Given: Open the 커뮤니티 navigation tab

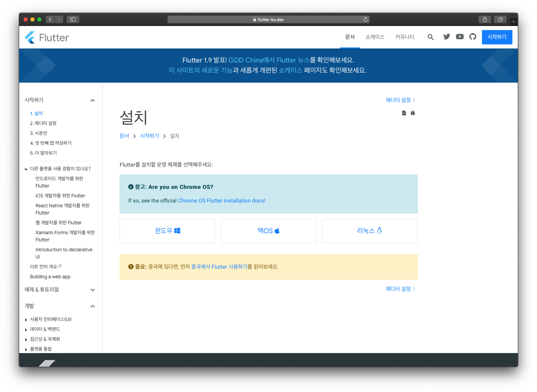Looking at the screenshot, I should pyautogui.click(x=405, y=37).
